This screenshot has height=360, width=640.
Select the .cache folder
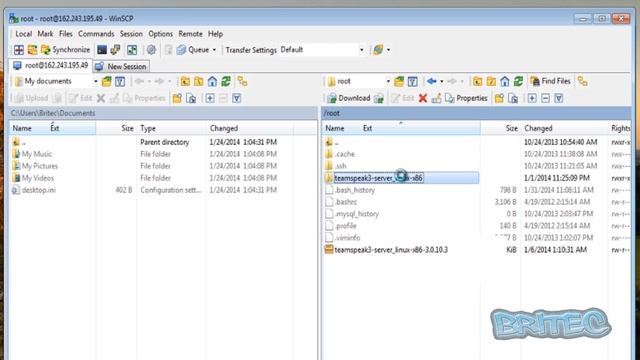point(344,154)
